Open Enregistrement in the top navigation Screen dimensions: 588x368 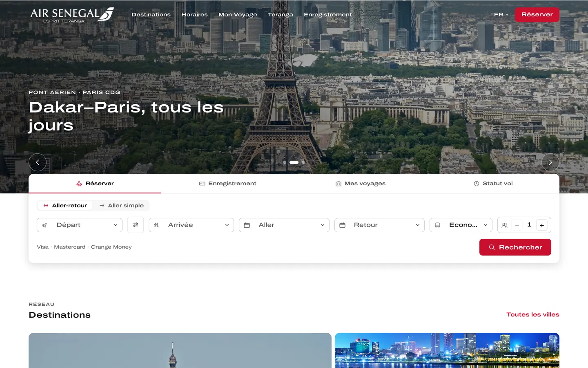328,15
